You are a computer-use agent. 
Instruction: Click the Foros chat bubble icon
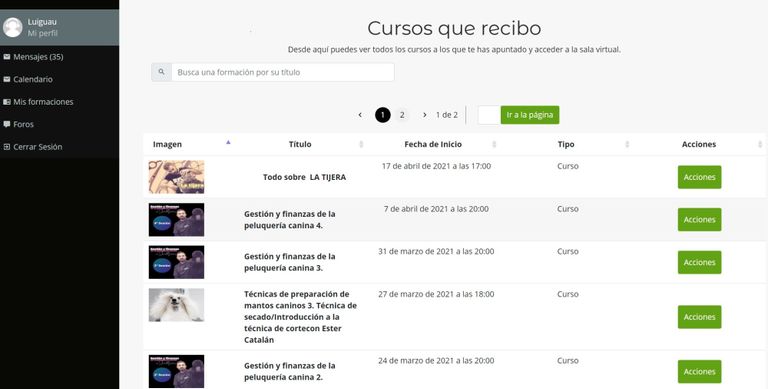click(x=7, y=124)
